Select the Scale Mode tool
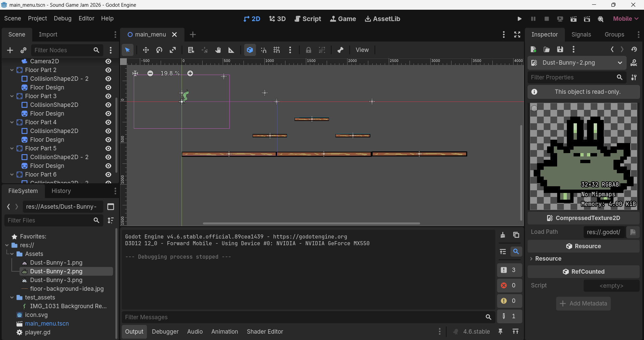This screenshot has width=644, height=340. [x=173, y=50]
